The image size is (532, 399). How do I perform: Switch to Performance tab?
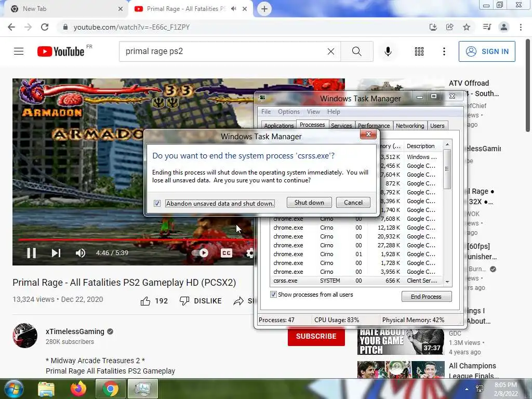point(374,126)
